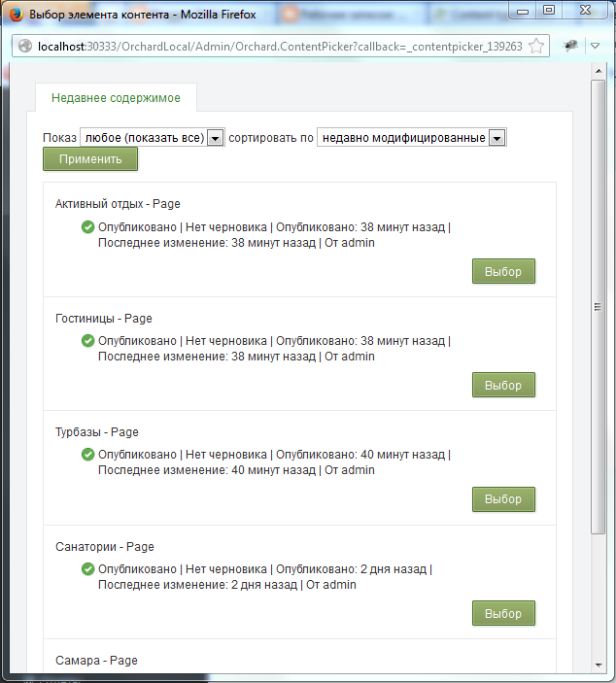This screenshot has height=683, width=616.
Task: Switch to the Недавнее содержимое tab
Action: pos(116,98)
